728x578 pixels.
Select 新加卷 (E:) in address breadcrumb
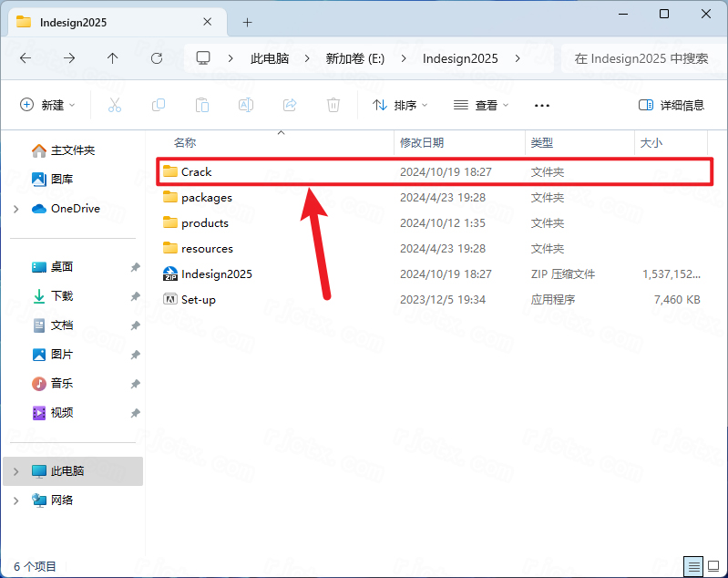pos(355,57)
